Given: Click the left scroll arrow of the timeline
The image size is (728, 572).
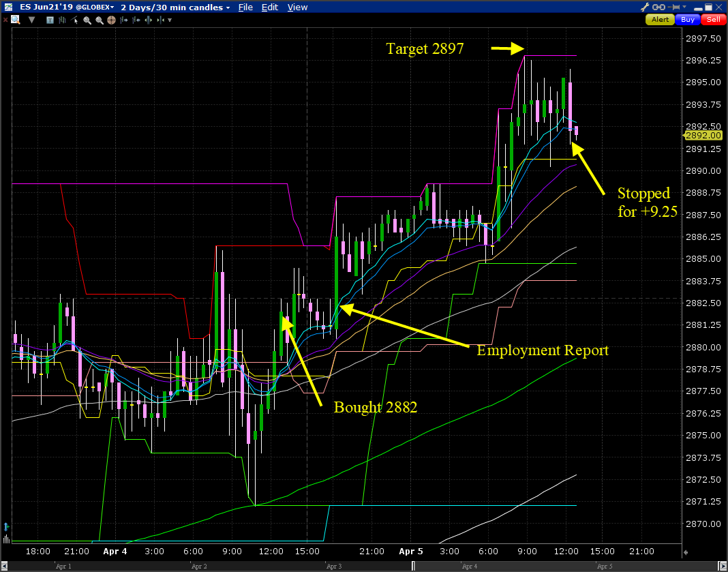Looking at the screenshot, I should tap(4, 566).
